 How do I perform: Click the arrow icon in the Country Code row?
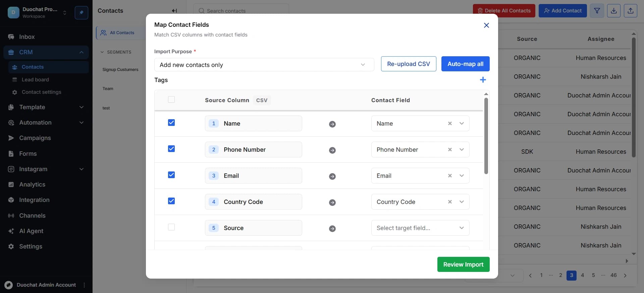(332, 203)
